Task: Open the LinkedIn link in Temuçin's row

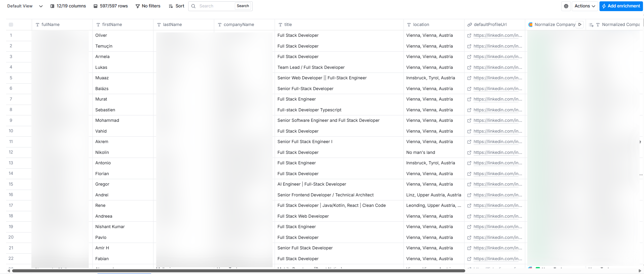Action: [498, 46]
